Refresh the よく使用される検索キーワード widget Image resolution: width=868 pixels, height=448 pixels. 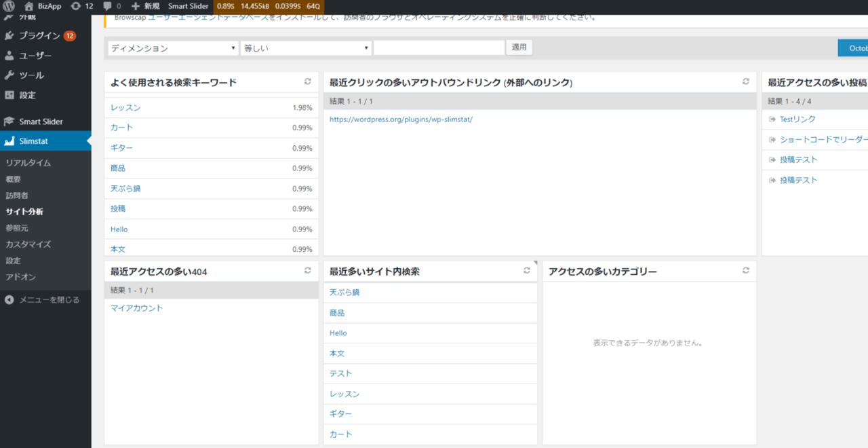pyautogui.click(x=307, y=81)
